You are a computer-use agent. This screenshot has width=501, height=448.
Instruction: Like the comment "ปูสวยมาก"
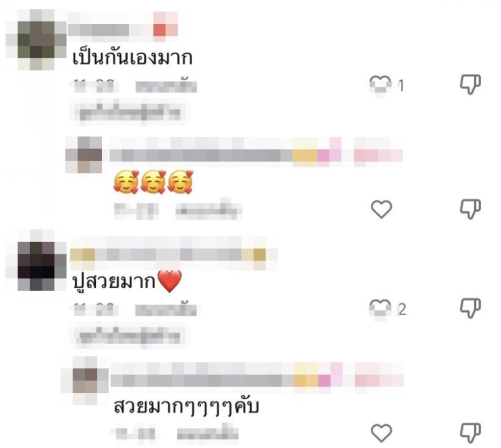pyautogui.click(x=380, y=308)
